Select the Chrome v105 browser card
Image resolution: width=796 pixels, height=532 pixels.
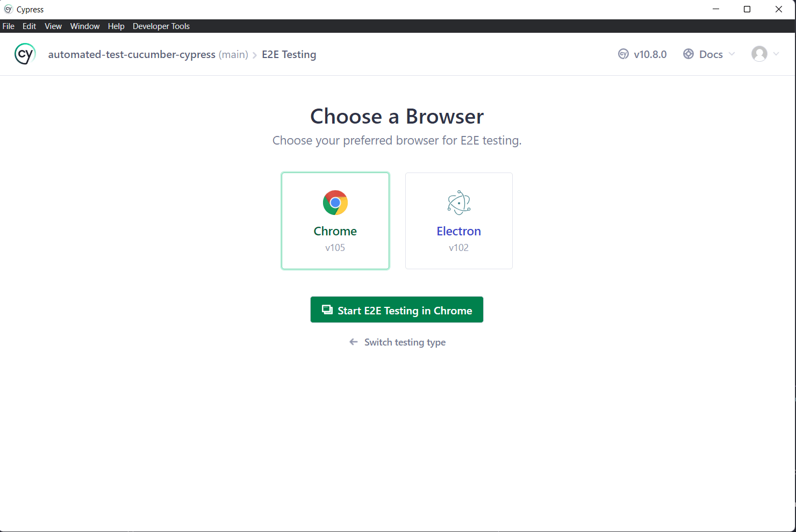tap(335, 221)
